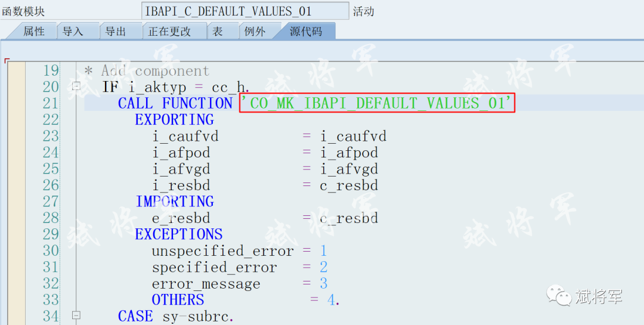
Task: Click the function module name field
Action: point(245,11)
